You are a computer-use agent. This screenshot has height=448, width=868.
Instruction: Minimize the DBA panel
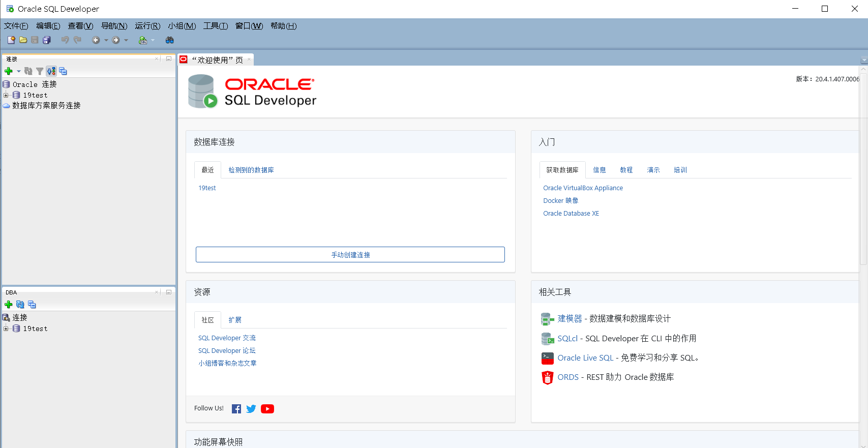coord(169,292)
